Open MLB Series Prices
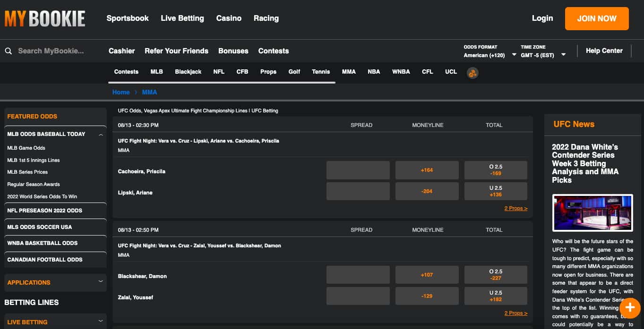Image resolution: width=644 pixels, height=329 pixels. tap(27, 172)
